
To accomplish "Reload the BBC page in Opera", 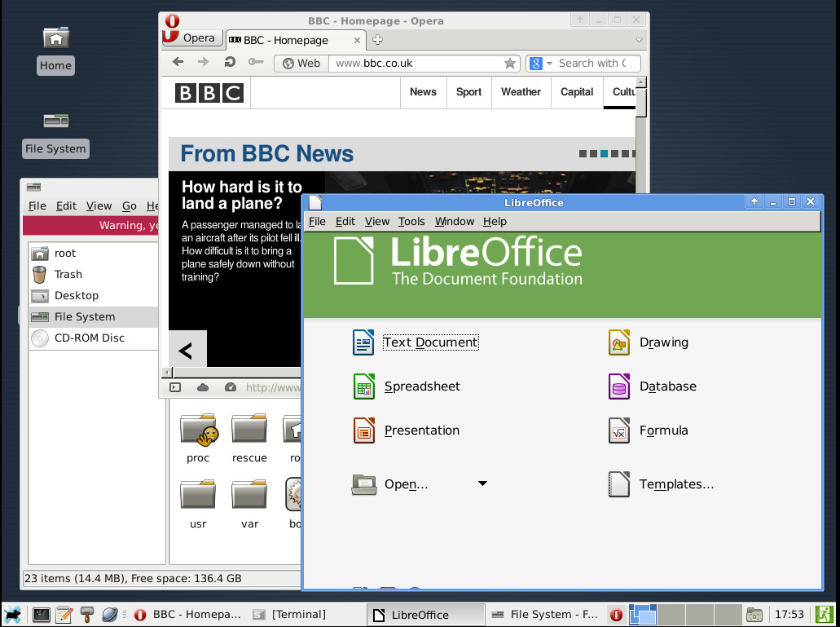I will coord(229,62).
